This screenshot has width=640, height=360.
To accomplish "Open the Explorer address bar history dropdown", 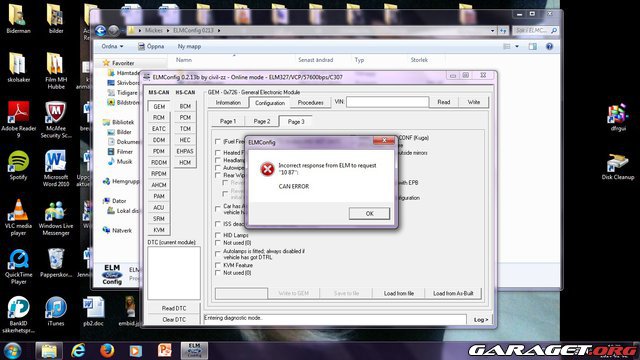I will point(492,31).
